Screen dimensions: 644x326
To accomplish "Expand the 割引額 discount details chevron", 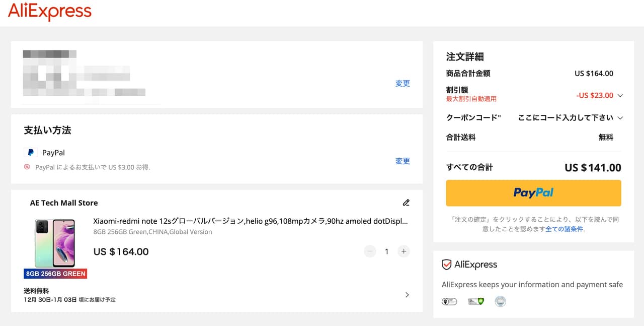I will point(620,95).
